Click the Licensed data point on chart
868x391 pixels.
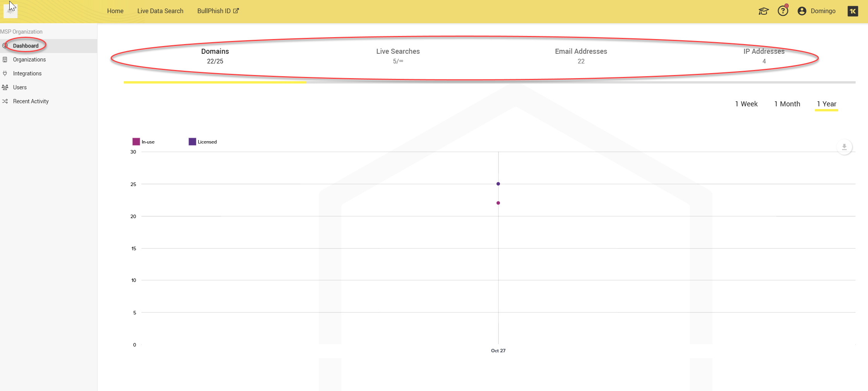tap(498, 184)
